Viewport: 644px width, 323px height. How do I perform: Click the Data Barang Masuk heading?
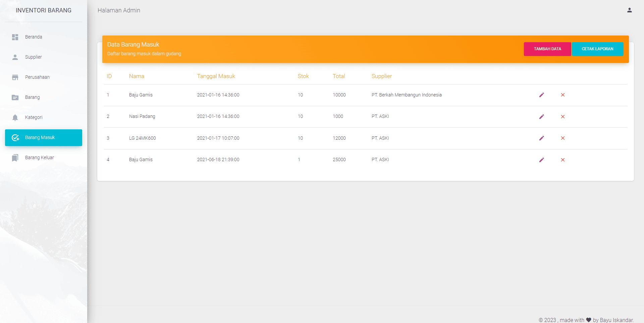coord(133,45)
